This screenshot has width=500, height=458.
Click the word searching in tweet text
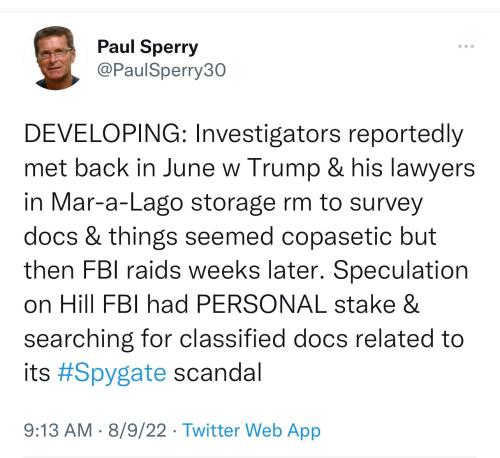coord(79,339)
